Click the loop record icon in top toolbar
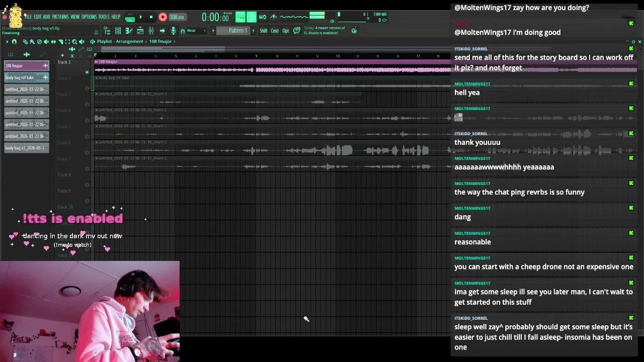This screenshot has width=644, height=362. click(263, 17)
